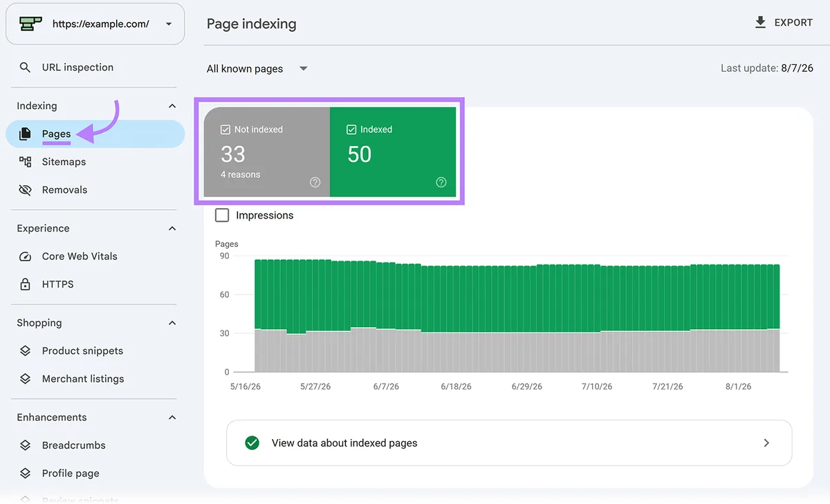Select Pages in the sidebar

coord(95,134)
